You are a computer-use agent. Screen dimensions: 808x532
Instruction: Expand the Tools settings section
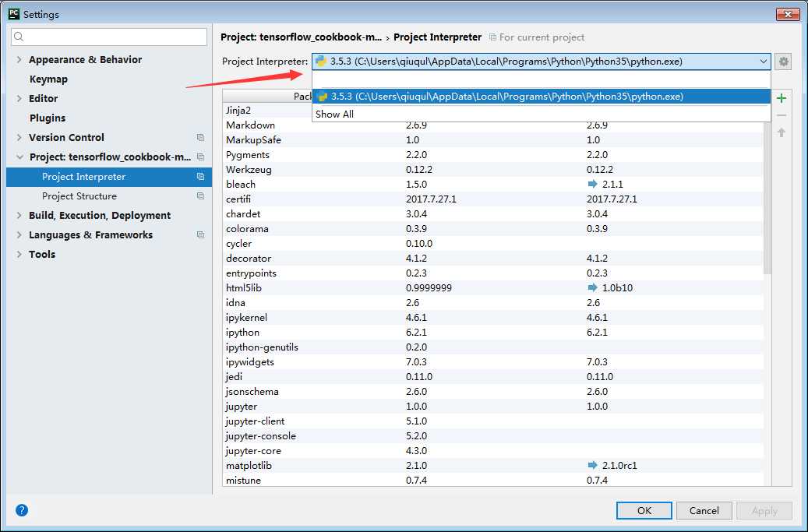[x=19, y=255]
